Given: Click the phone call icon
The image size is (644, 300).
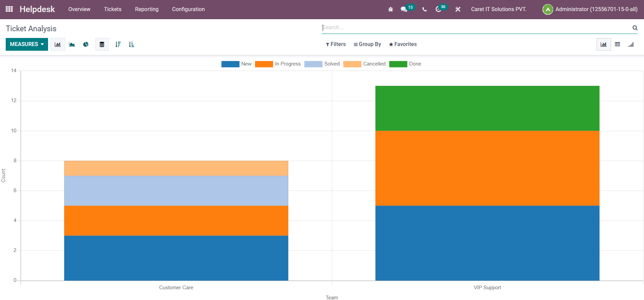Looking at the screenshot, I should click(x=425, y=9).
